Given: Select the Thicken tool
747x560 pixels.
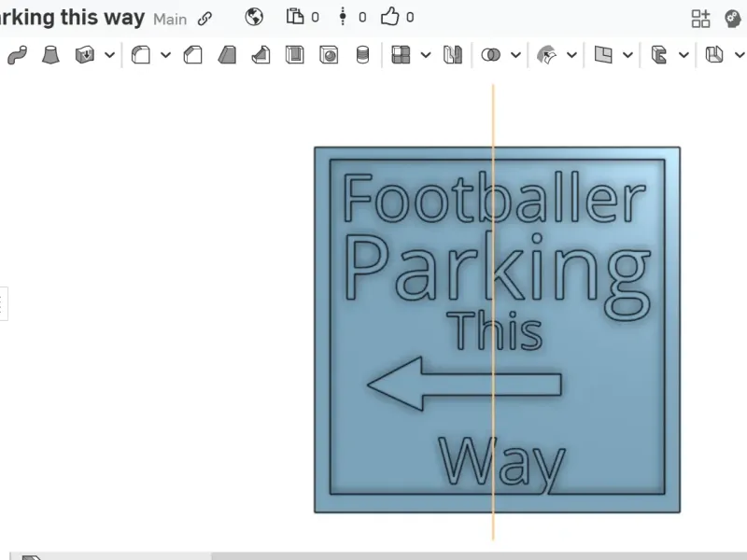Looking at the screenshot, I should (x=85, y=55).
